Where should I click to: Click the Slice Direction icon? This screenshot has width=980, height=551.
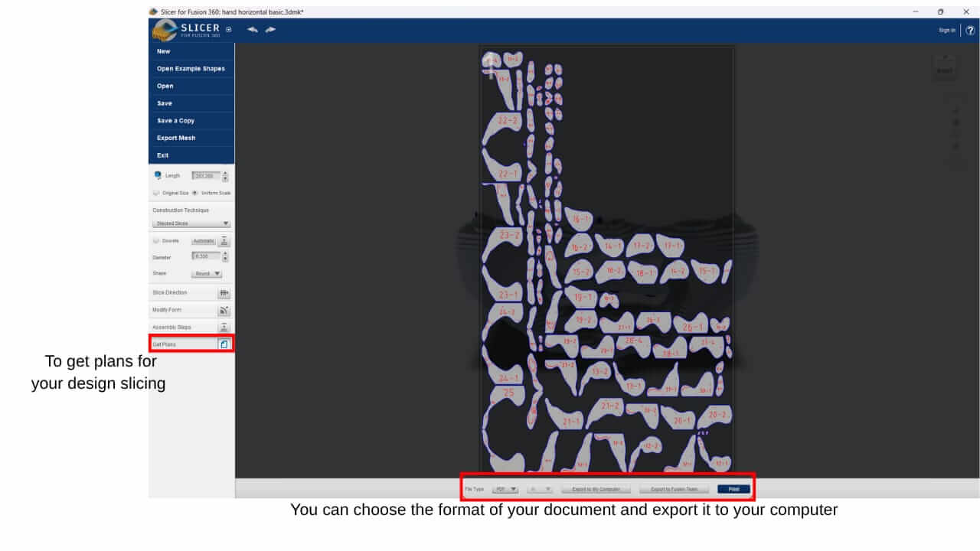[224, 293]
